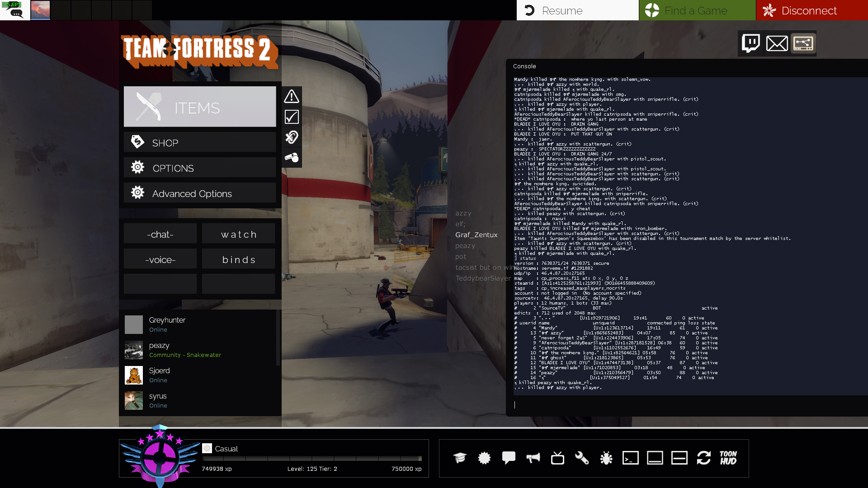Click the Console title
The width and height of the screenshot is (868, 488).
click(524, 66)
